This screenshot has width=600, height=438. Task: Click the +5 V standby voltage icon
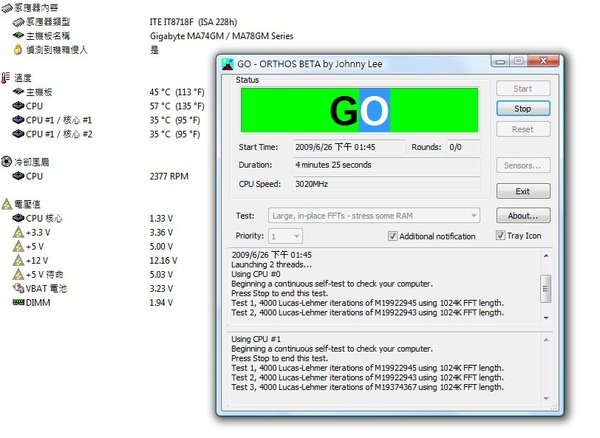pos(18,274)
